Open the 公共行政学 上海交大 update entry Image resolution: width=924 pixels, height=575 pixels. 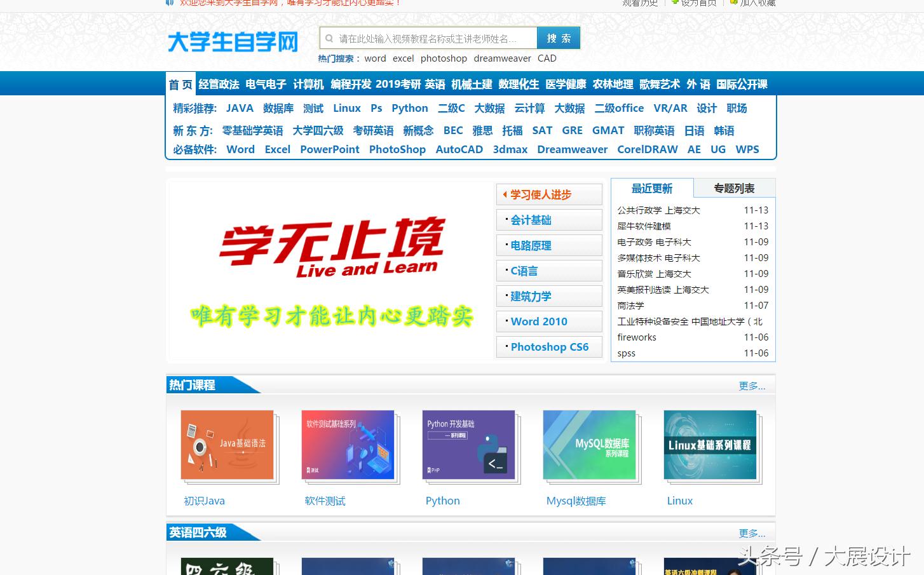pos(658,210)
